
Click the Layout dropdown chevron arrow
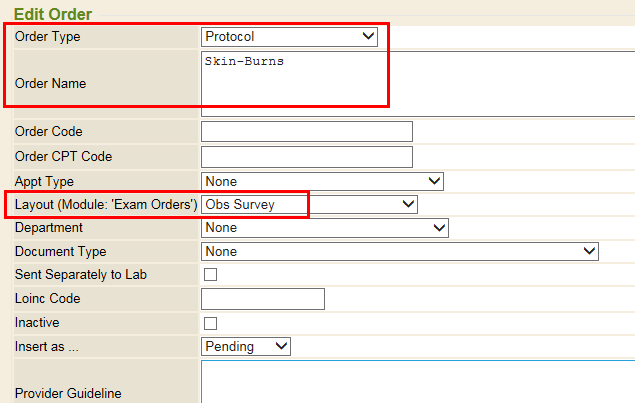pos(408,204)
